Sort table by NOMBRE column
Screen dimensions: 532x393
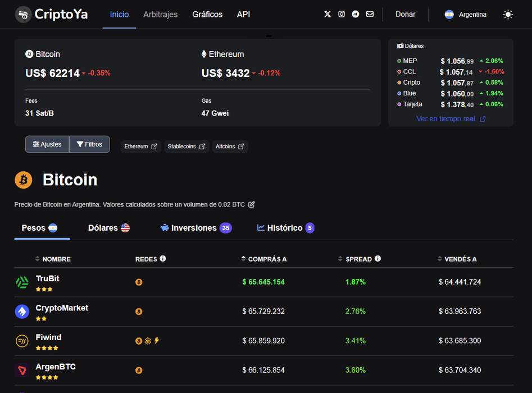53,259
